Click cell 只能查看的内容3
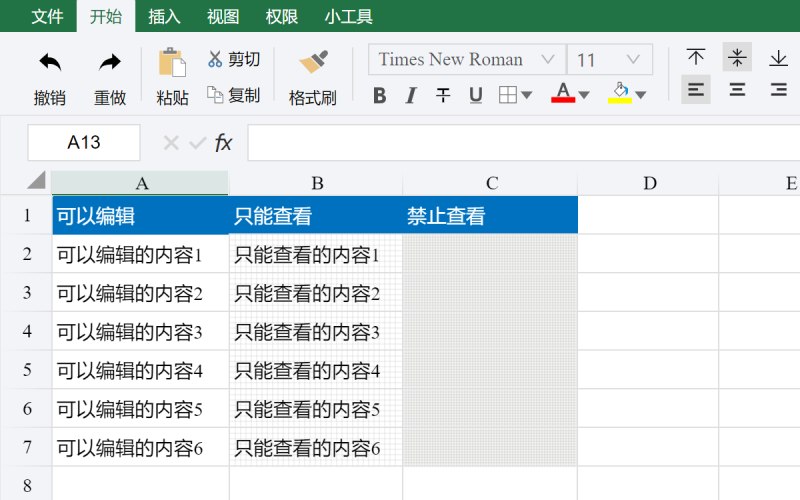 click(316, 331)
